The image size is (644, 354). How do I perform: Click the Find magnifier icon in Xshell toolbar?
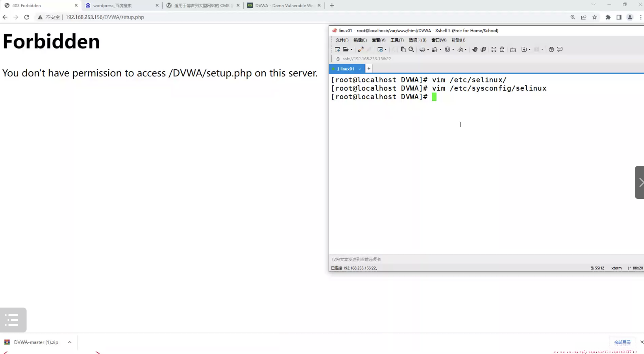[x=411, y=49]
